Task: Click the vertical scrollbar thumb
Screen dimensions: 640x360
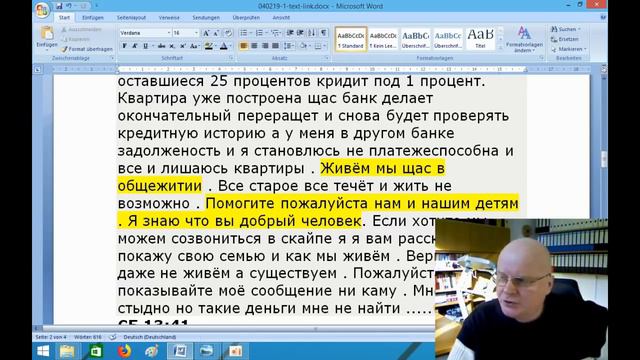Action: 604,158
